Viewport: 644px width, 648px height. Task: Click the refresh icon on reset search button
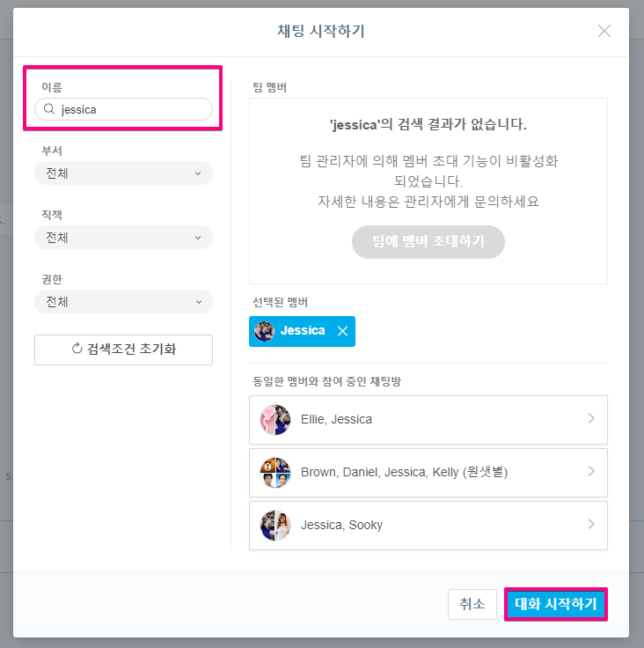(77, 349)
